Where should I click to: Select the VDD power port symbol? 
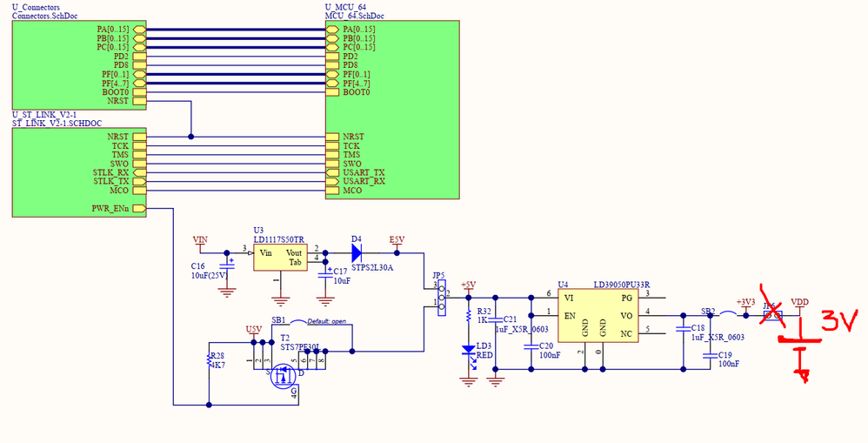[799, 304]
